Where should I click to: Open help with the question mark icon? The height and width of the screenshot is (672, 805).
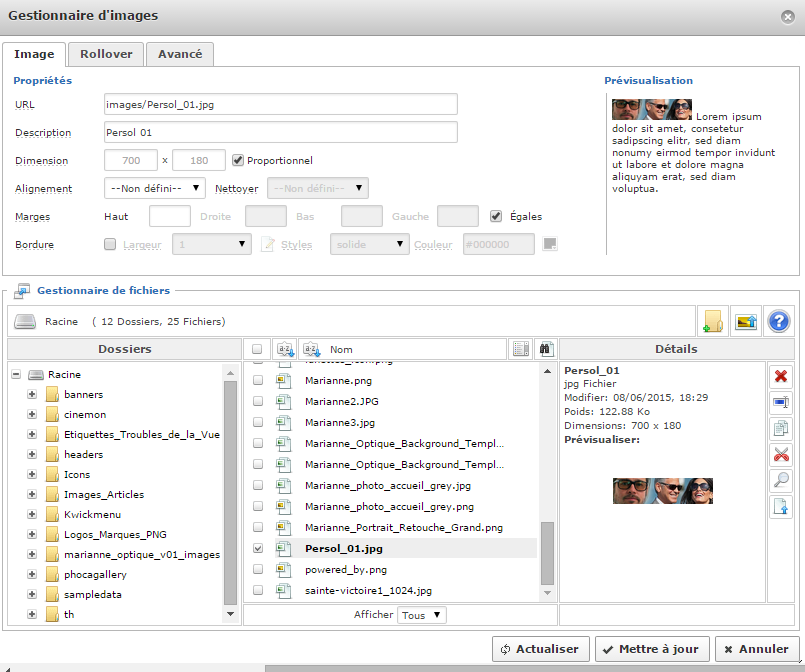click(x=778, y=321)
